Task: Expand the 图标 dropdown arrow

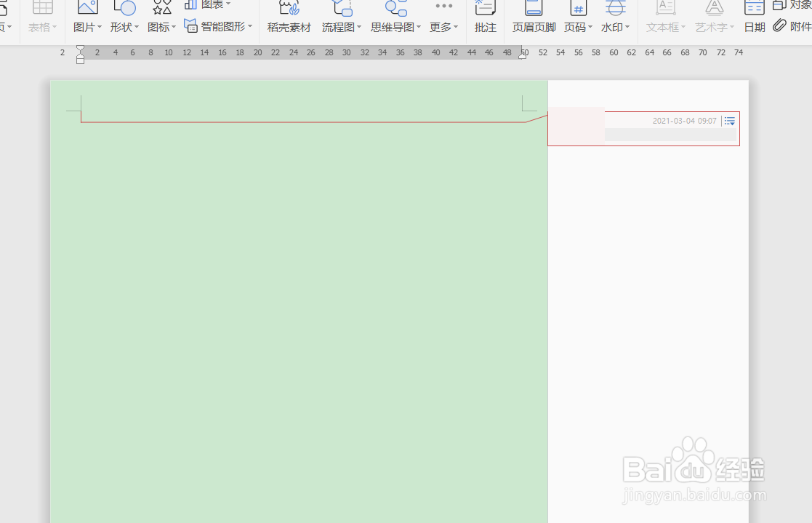Action: (x=174, y=27)
